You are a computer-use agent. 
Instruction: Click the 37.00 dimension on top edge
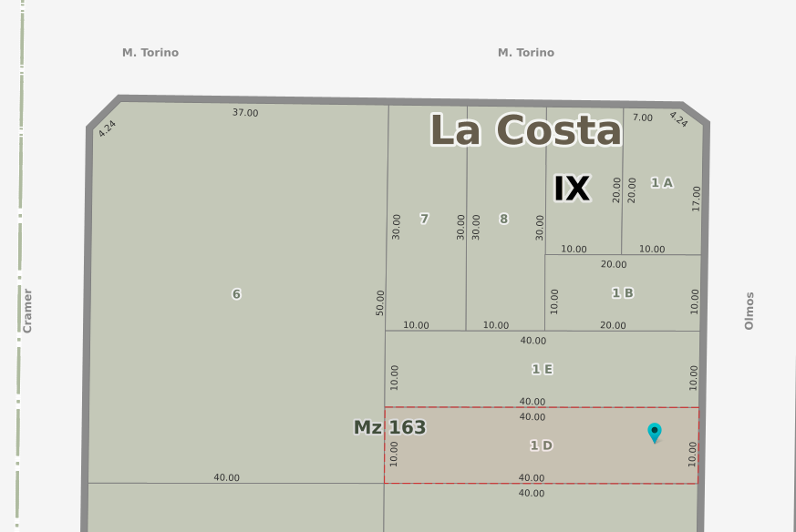click(x=245, y=113)
